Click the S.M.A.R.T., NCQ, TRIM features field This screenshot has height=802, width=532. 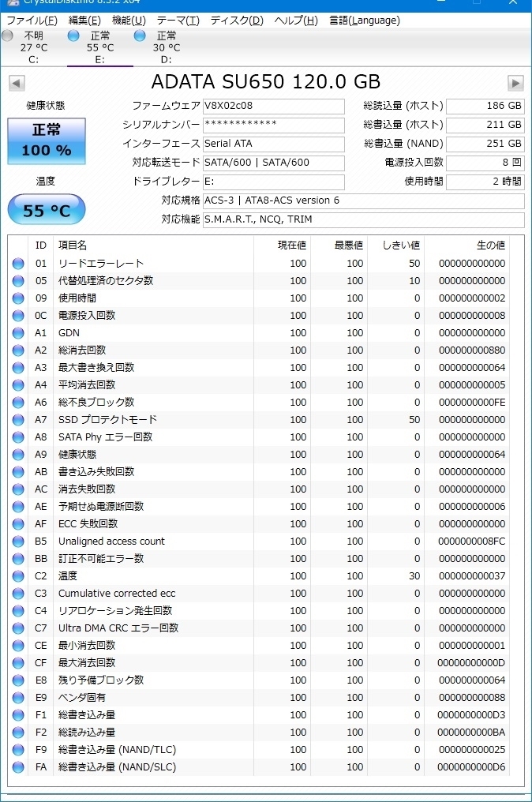click(x=364, y=219)
